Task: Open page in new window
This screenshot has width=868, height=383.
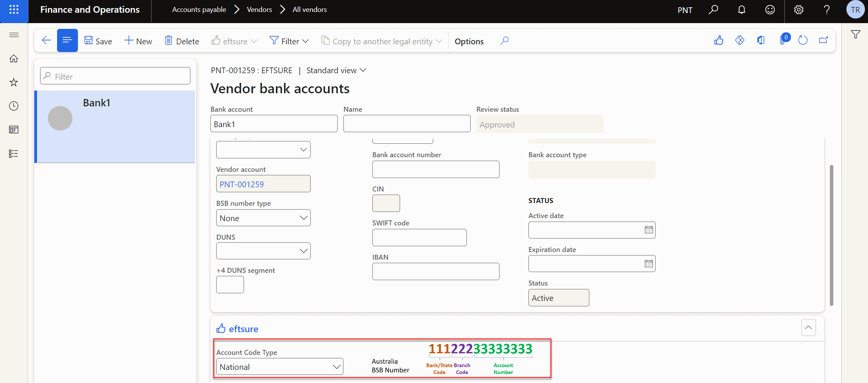Action: [824, 40]
